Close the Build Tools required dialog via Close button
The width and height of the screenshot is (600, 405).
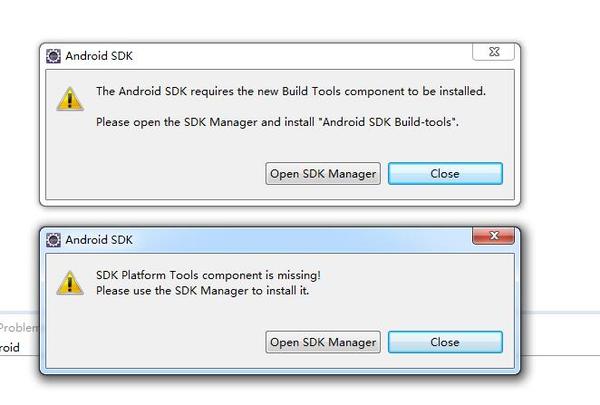(x=445, y=173)
